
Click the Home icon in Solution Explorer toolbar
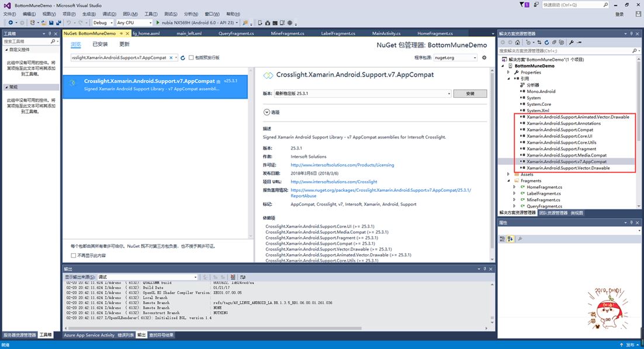518,42
